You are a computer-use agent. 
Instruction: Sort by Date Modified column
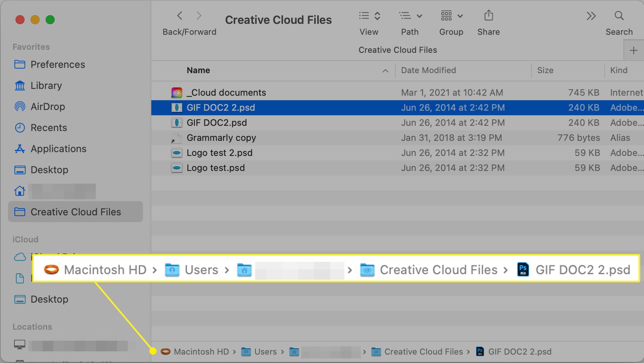pyautogui.click(x=428, y=70)
